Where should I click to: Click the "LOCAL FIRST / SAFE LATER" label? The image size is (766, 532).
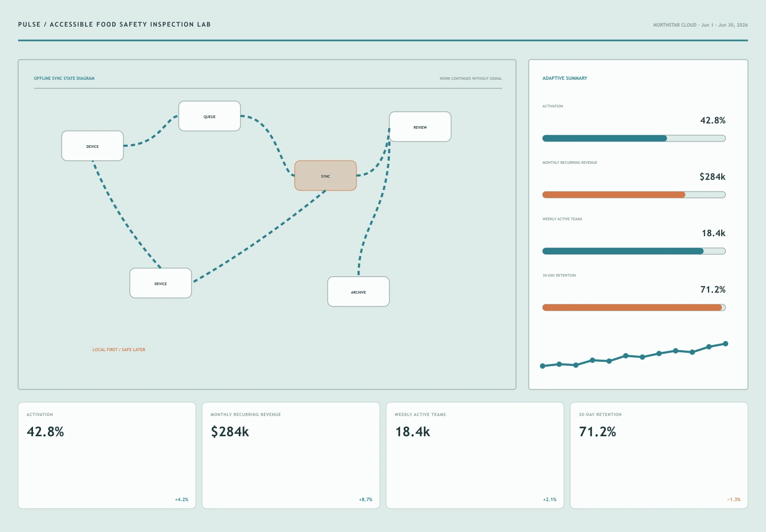[x=119, y=350]
